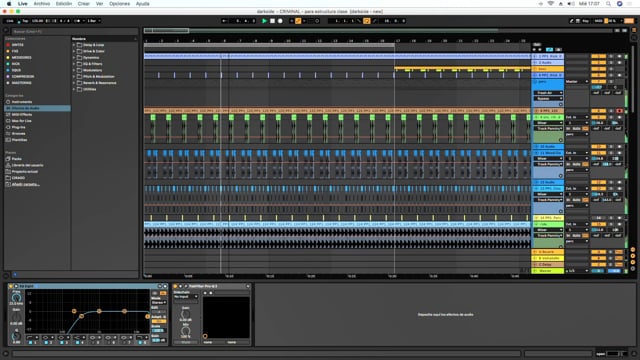Screen dimensions: 640x360
Task: Toggle EQ Eight device activator
Action: (11, 286)
